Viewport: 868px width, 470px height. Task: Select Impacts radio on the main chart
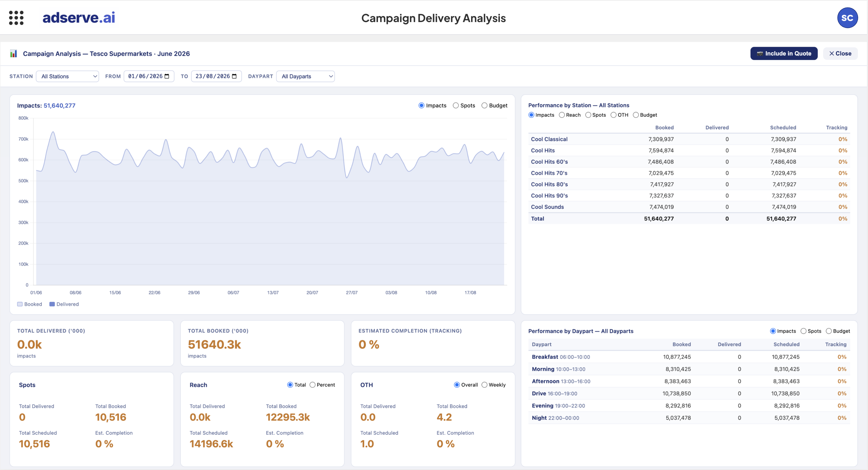tap(421, 106)
